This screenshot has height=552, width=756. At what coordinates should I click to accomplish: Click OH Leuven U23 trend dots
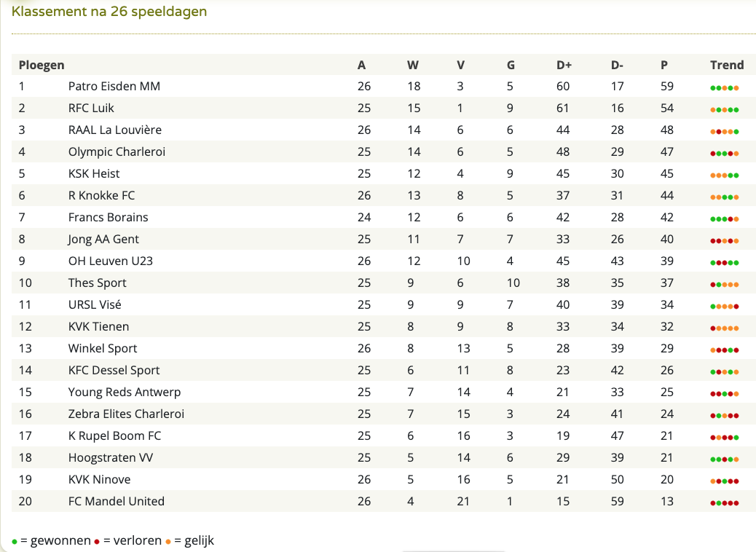coord(724,263)
